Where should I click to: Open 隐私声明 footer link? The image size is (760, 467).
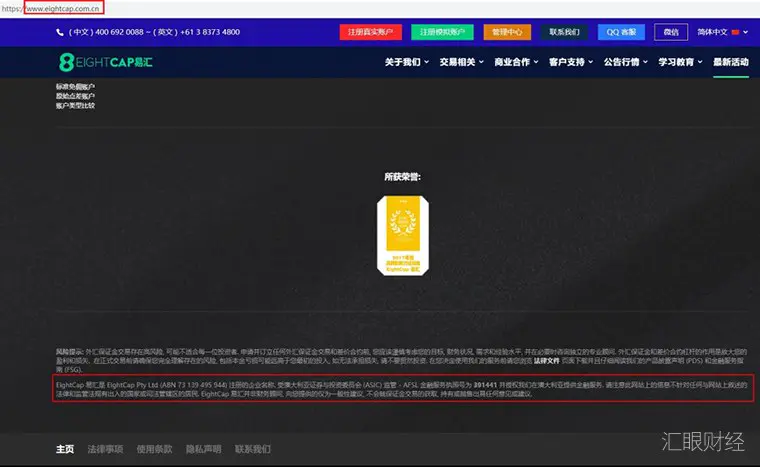204,449
